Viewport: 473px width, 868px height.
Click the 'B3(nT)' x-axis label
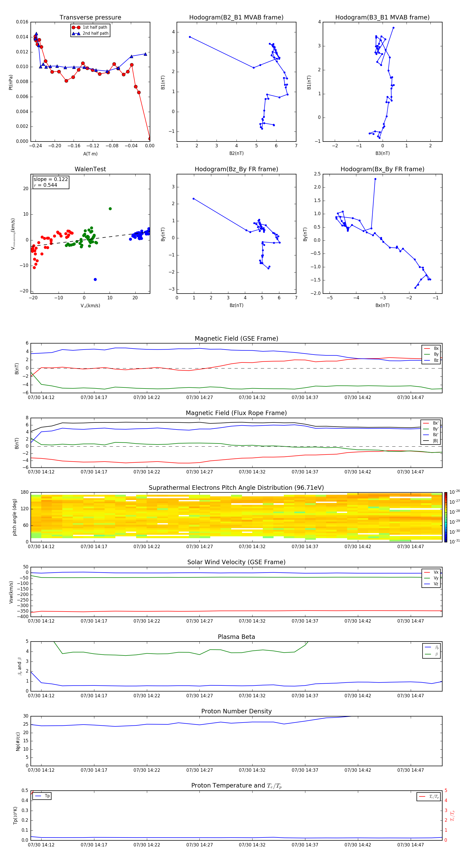click(382, 153)
